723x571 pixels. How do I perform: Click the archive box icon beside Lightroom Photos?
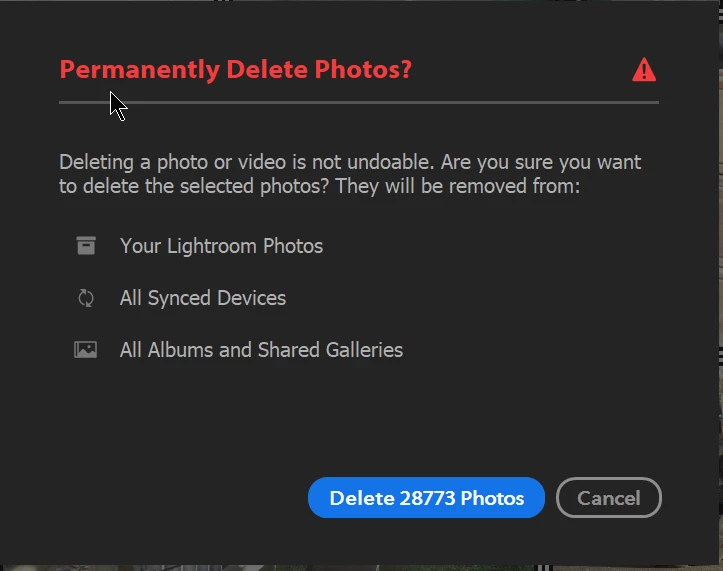point(86,245)
